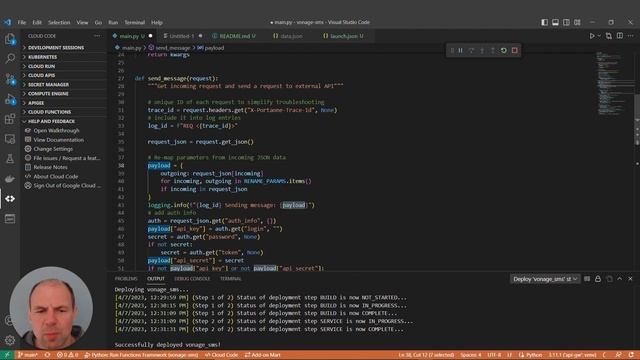Screen dimensions: 640x360
Task: Expand the Development Sessions section
Action: pos(64,48)
